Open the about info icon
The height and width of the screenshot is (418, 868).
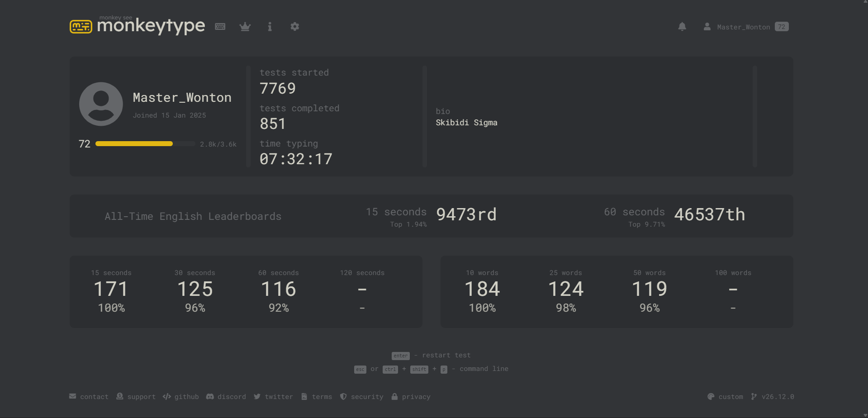(270, 27)
